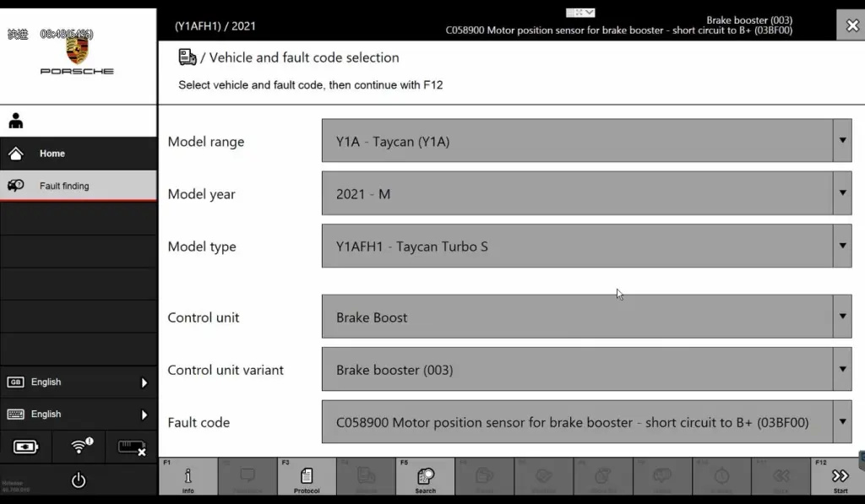Click the user profile icon in sidebar
Screen dimensions: 865x504
pyautogui.click(x=16, y=121)
